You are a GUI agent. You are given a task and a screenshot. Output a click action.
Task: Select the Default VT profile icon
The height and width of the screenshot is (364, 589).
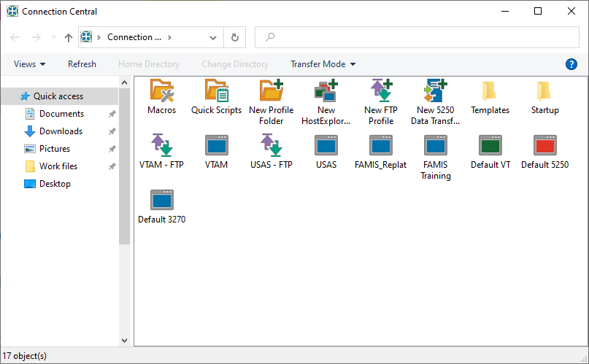[490, 145]
